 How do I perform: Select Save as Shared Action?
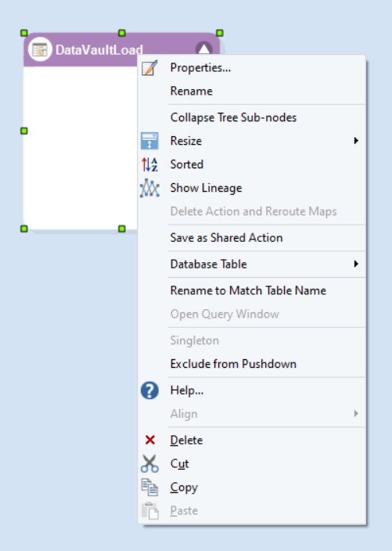point(251,238)
